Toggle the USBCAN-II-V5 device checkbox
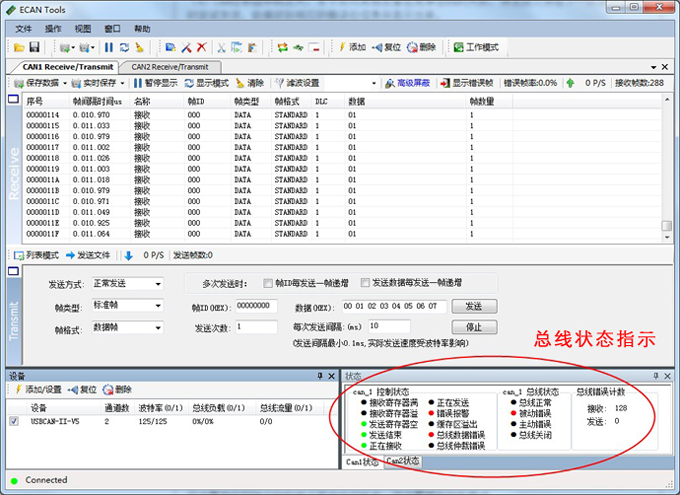This screenshot has width=680, height=495. point(13,422)
